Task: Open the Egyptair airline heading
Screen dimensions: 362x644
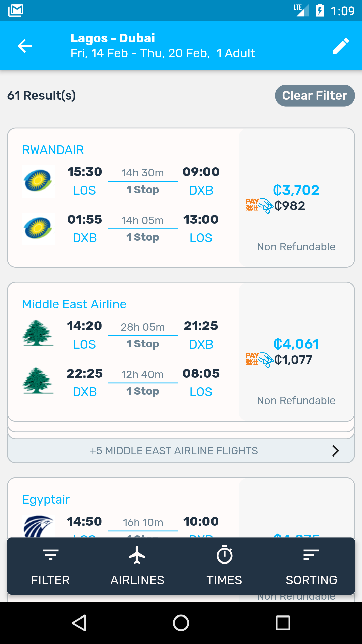Action: pyautogui.click(x=46, y=500)
